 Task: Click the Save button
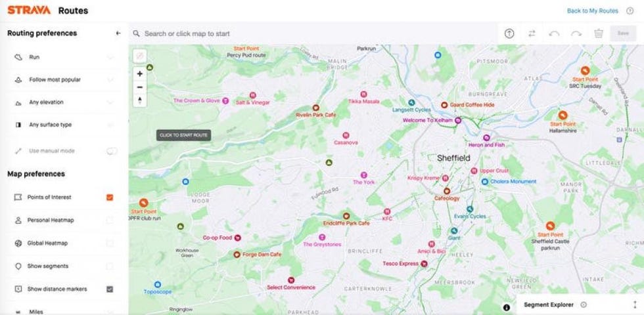tap(623, 33)
